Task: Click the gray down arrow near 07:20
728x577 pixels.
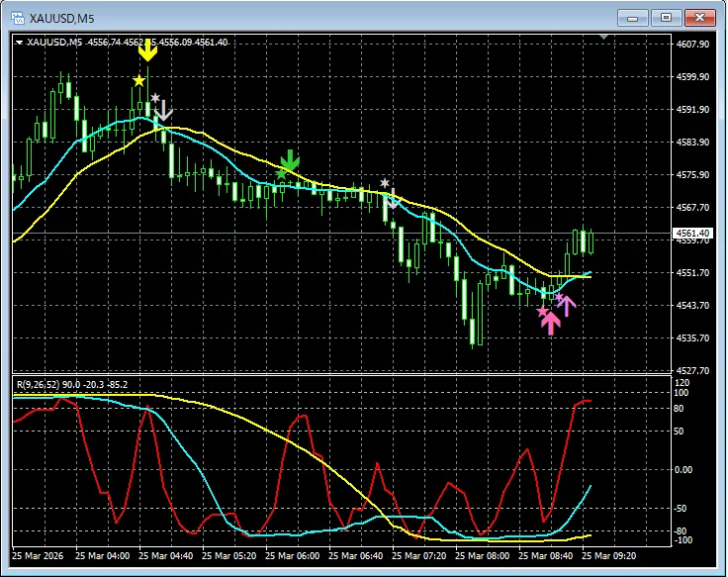Action: [393, 198]
